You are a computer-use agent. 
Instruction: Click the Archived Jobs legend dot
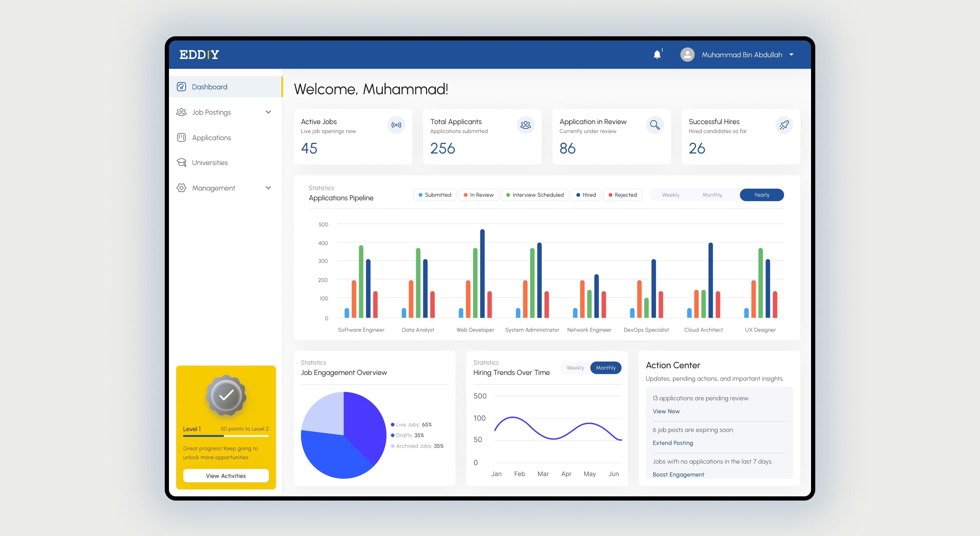[x=393, y=446]
